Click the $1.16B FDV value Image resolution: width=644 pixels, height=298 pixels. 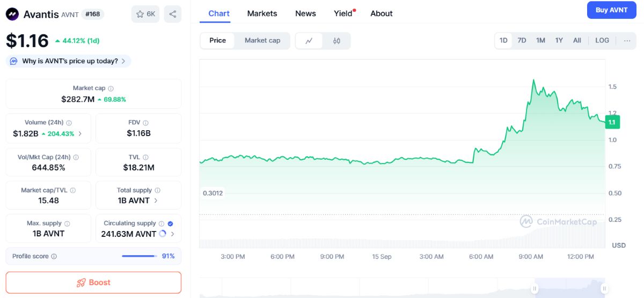click(138, 133)
